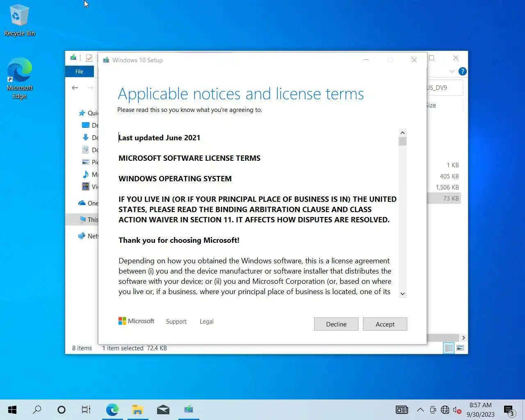The width and height of the screenshot is (525, 420).
Task: Open taskbar Search
Action: pos(37,409)
